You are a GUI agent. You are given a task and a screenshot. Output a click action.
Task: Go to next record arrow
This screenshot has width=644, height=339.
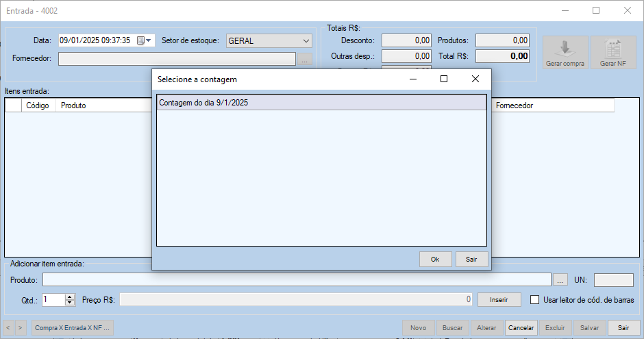click(21, 328)
